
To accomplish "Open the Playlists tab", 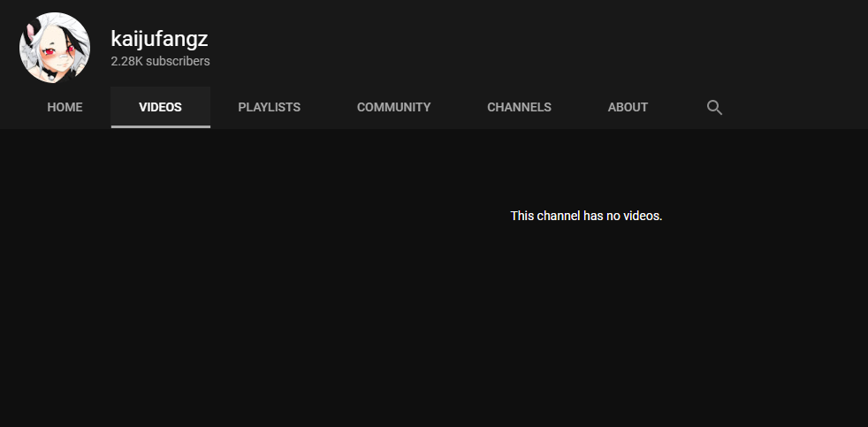I will click(x=269, y=108).
